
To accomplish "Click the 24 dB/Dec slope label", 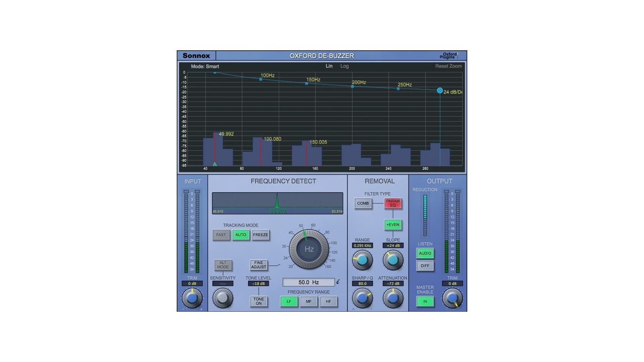I will [453, 92].
